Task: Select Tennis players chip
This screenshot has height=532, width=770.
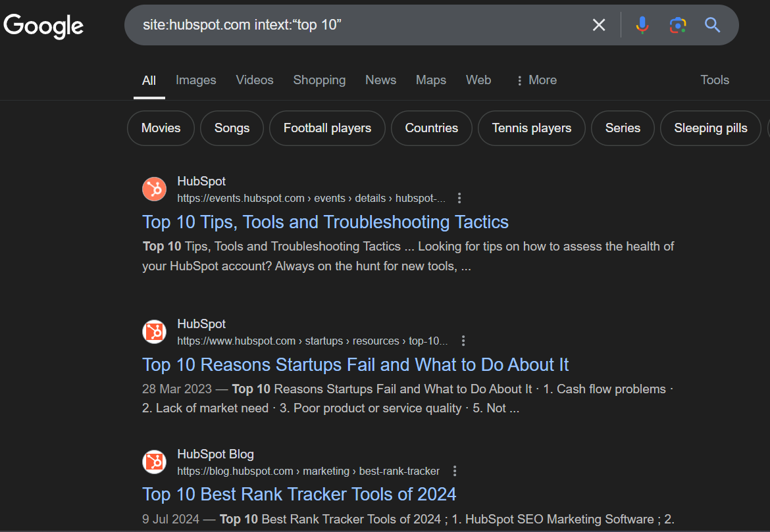Action: pyautogui.click(x=531, y=128)
